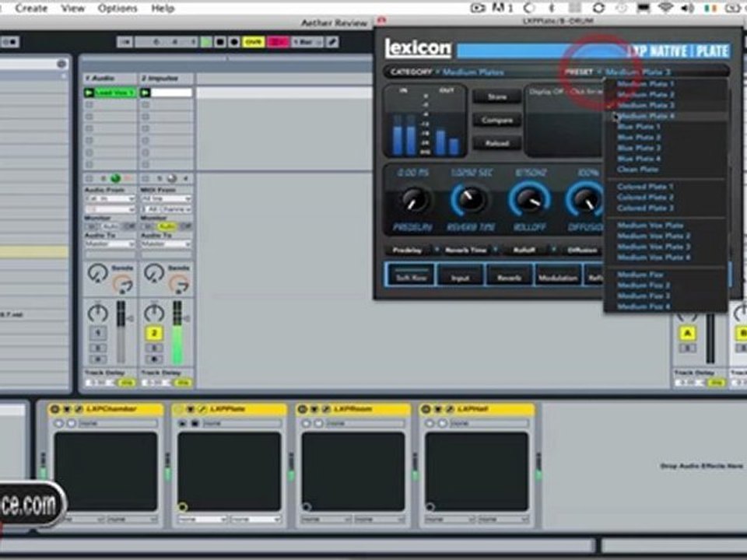This screenshot has width=747, height=560.
Task: Choose Blue Plate 1 from preset list
Action: (x=665, y=127)
